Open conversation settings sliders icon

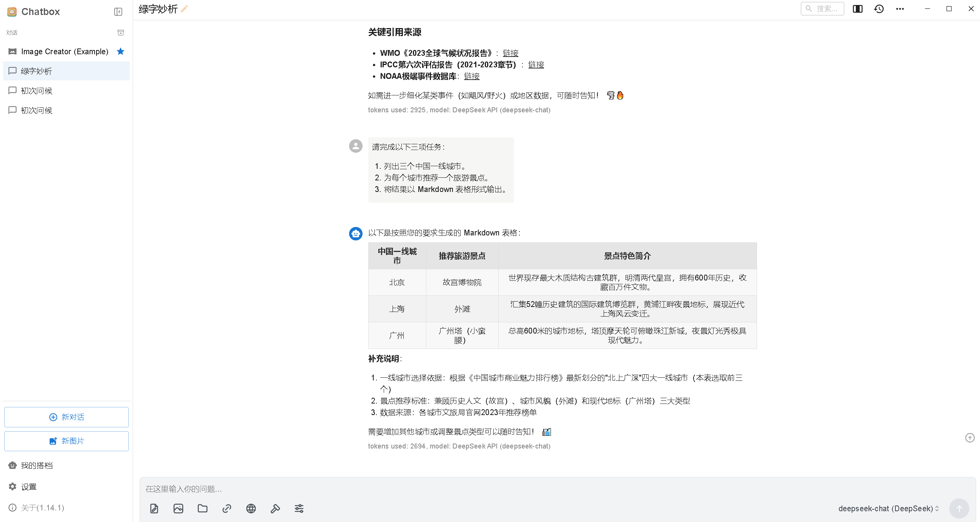point(299,509)
